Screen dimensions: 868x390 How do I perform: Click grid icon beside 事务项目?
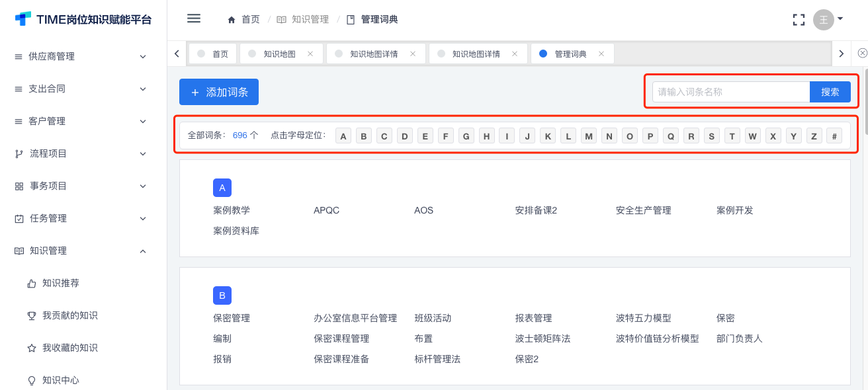pyautogui.click(x=19, y=186)
